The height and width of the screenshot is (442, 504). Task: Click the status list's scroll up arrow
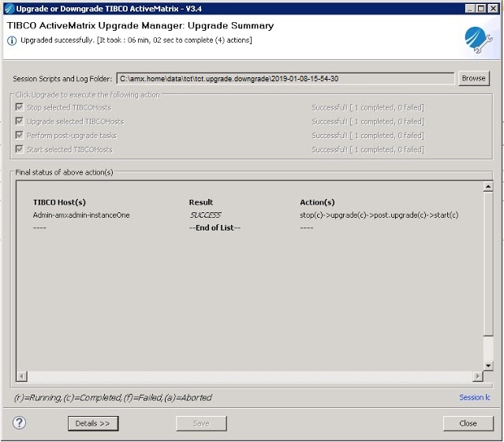pyautogui.click(x=488, y=186)
